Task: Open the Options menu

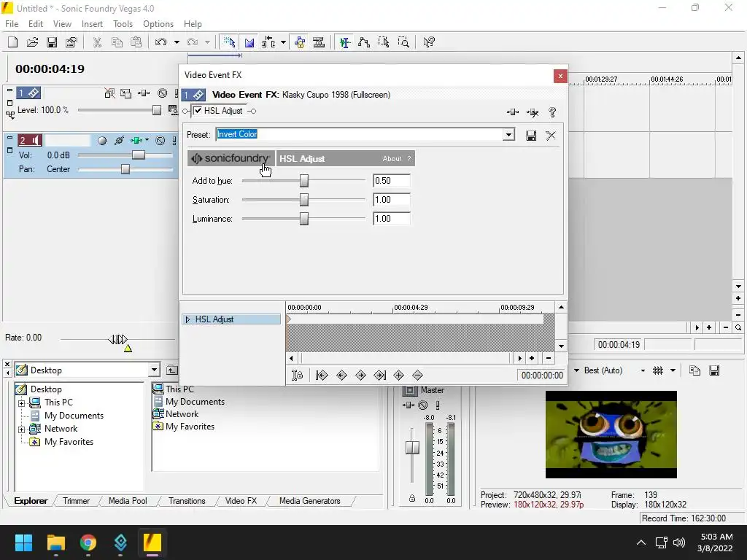Action: [x=158, y=24]
